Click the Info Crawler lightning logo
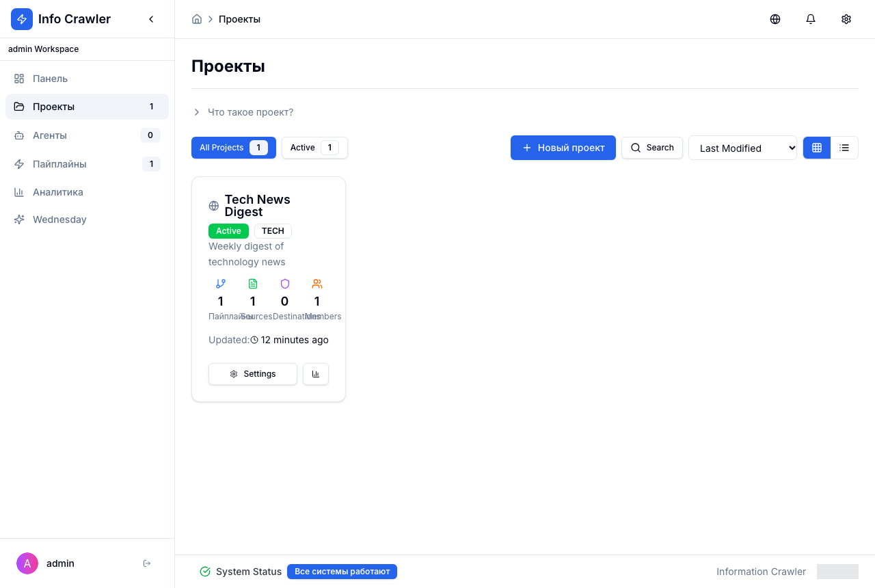Screen dimensions: 875x588 (x=22, y=19)
